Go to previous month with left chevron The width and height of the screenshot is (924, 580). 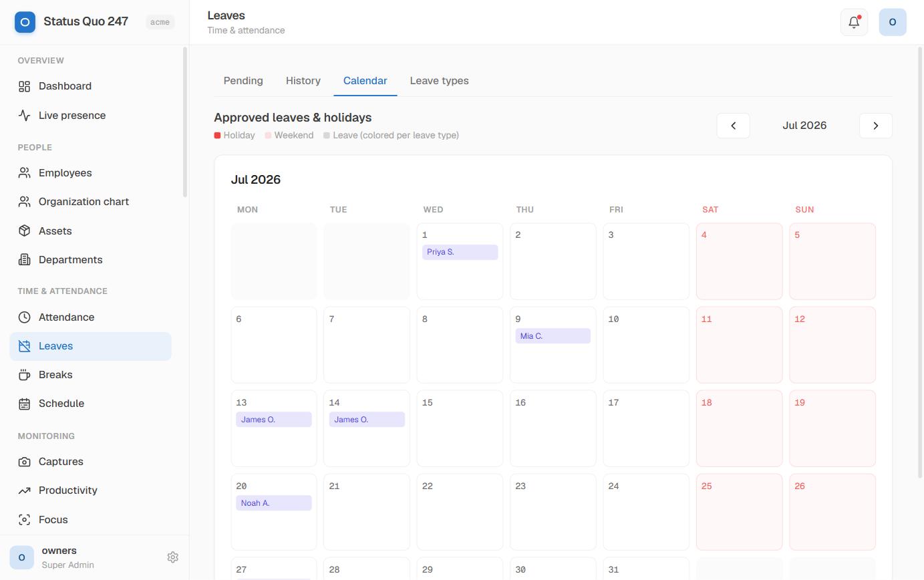click(733, 126)
